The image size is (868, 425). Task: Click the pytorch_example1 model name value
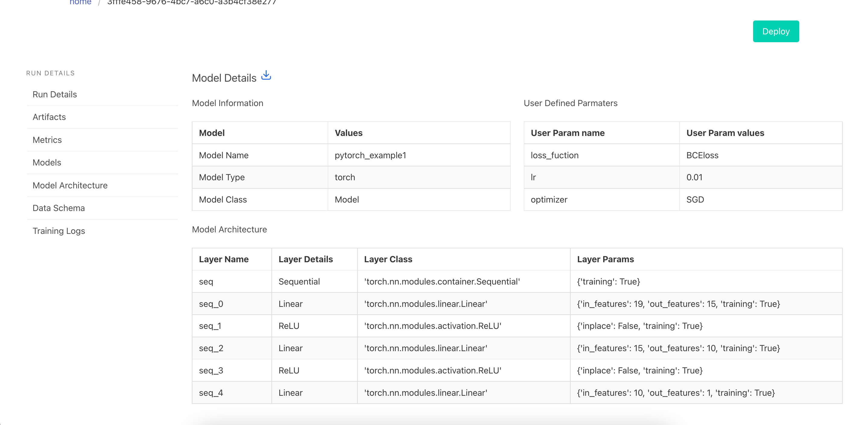[370, 155]
